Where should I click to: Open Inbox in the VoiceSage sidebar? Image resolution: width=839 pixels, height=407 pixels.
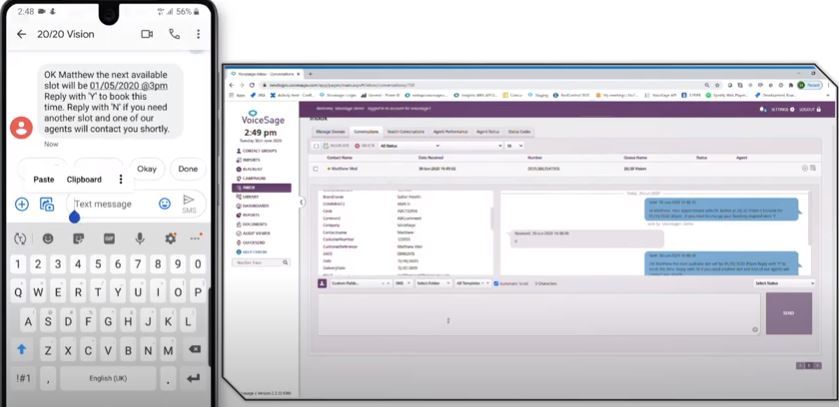click(x=262, y=188)
